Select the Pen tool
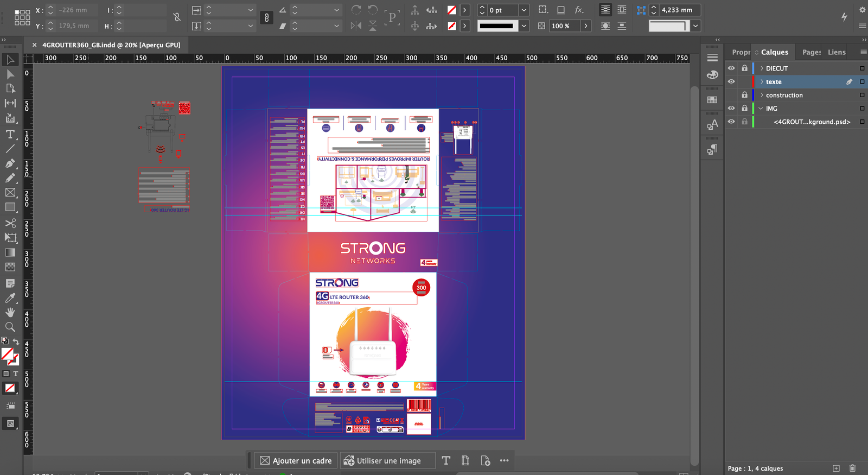Screen dimensions: 868x475 pyautogui.click(x=10, y=163)
